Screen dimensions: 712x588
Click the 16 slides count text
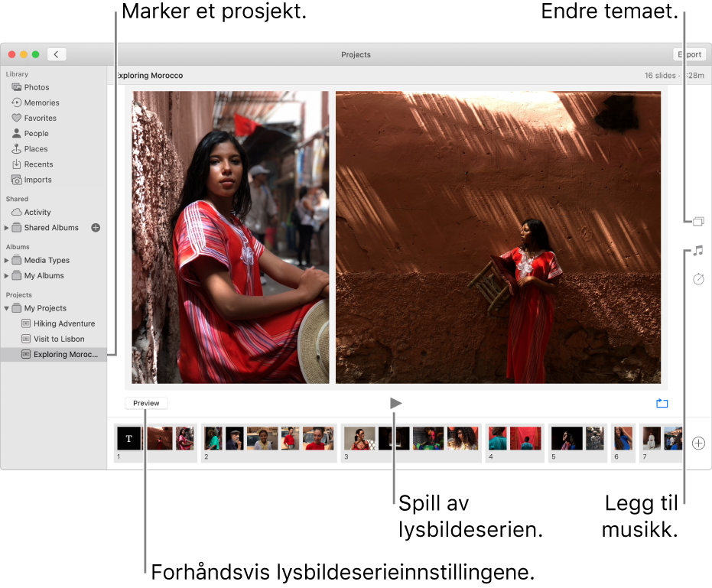660,76
